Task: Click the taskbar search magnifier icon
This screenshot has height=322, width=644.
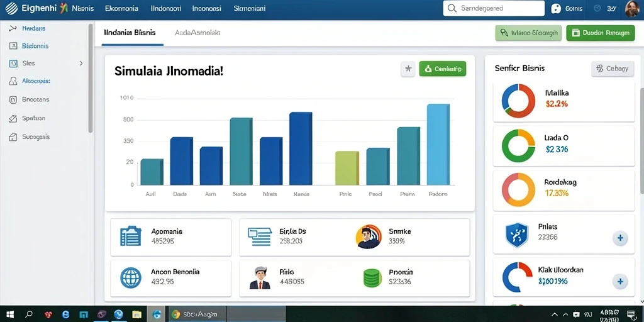Action: tap(29, 314)
